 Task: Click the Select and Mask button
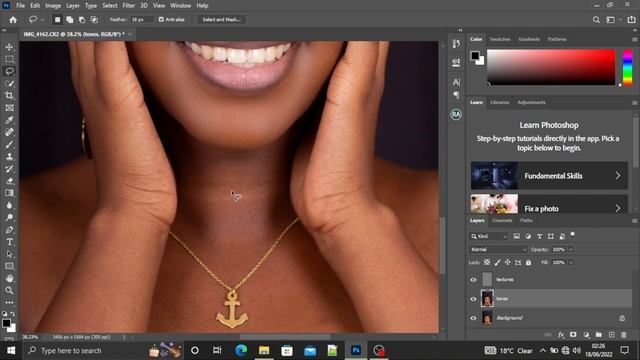tap(222, 20)
